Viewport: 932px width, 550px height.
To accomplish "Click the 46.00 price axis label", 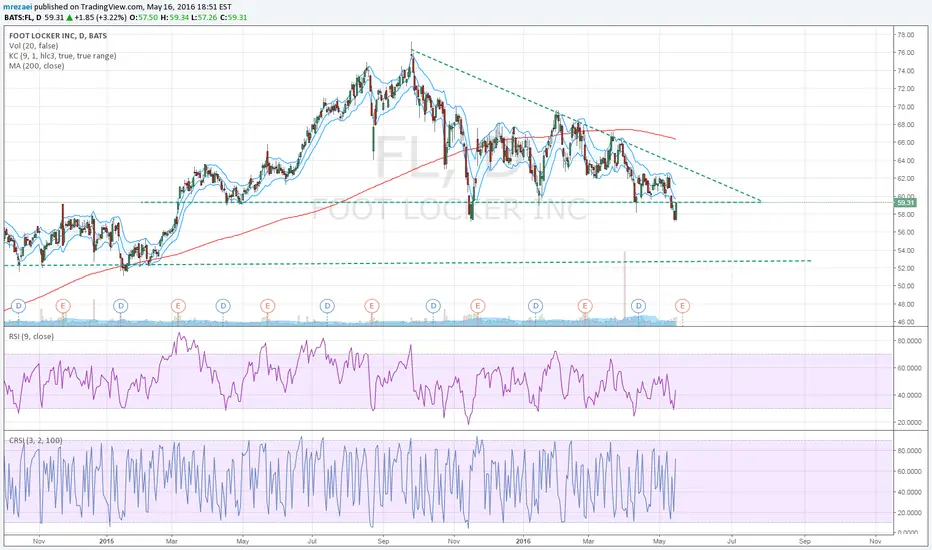I will 906,322.
